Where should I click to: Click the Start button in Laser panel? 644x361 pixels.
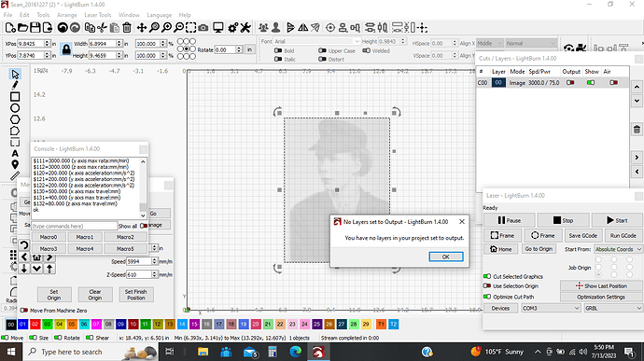coord(617,220)
